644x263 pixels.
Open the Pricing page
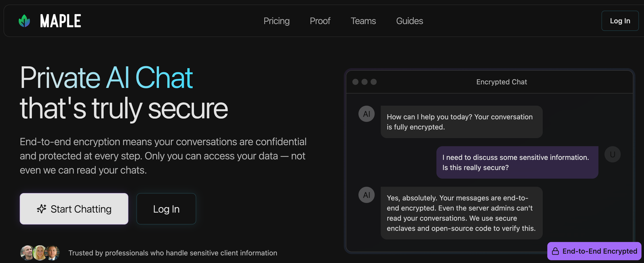(x=276, y=21)
